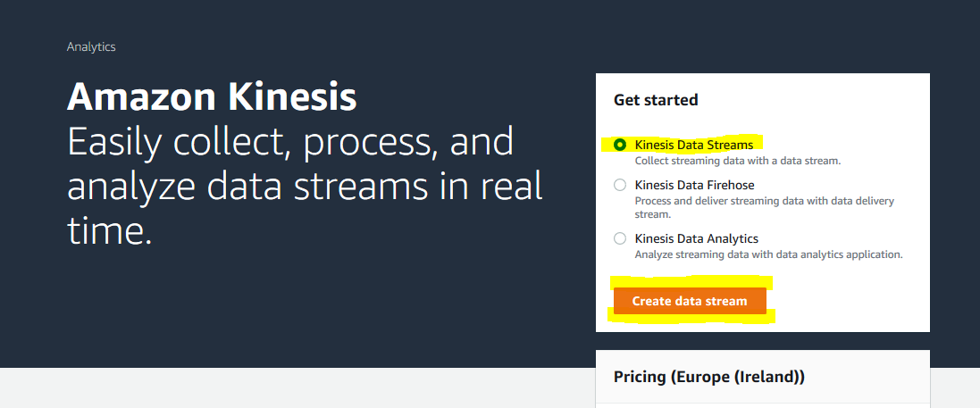This screenshot has width=980, height=408.
Task: Click the Kinesis Data Firehose label text
Action: pos(694,185)
